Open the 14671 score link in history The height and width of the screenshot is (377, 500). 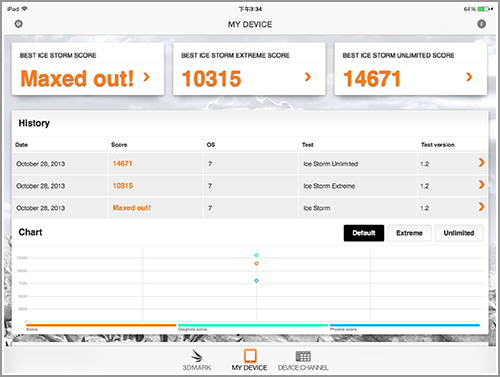coord(122,164)
